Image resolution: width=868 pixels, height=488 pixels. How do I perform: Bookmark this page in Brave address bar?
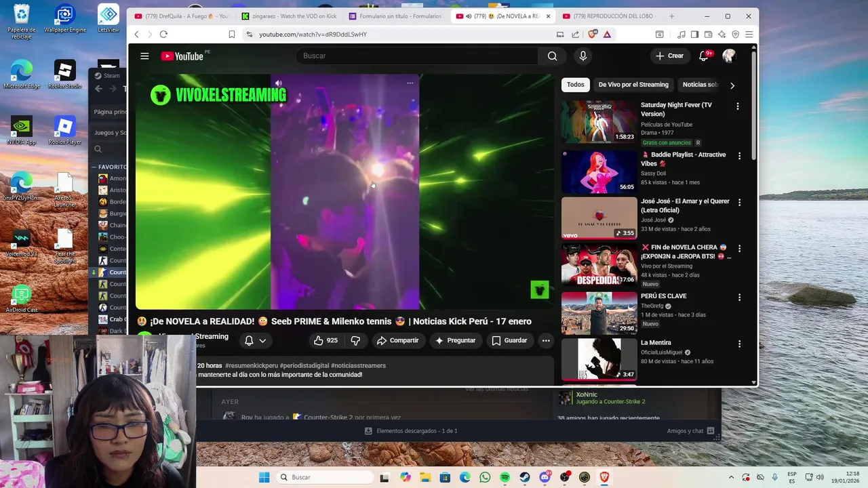click(232, 34)
